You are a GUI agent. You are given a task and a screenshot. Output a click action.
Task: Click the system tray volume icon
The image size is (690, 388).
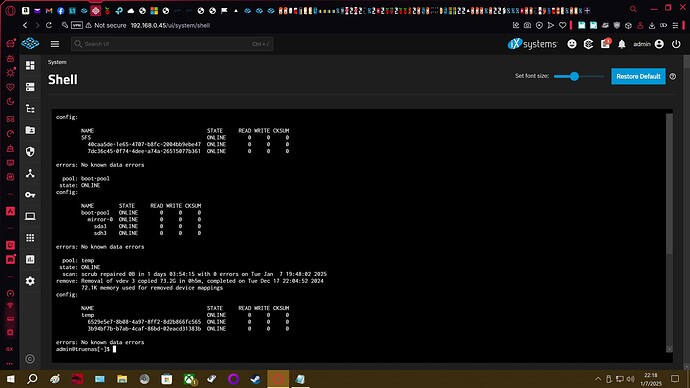[x=630, y=379]
